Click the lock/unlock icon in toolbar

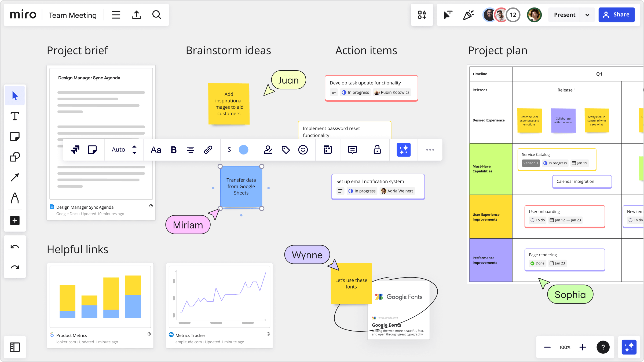377,150
